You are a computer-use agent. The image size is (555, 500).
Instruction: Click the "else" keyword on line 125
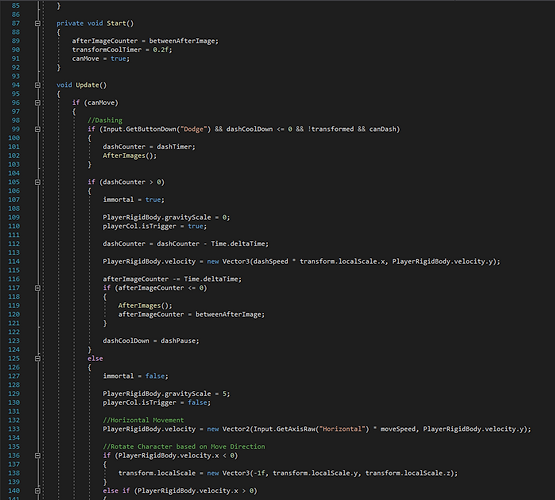tap(95, 358)
